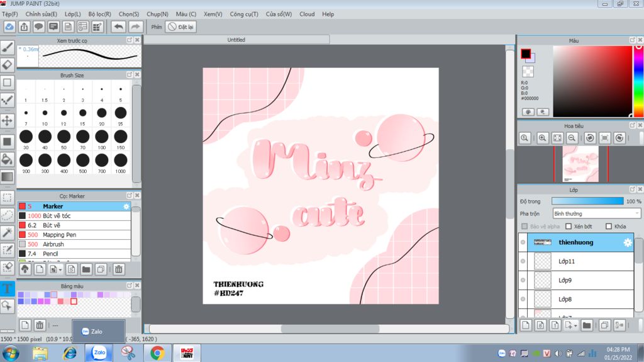Open settings gear for Marker brush
The height and width of the screenshot is (362, 644).
(x=126, y=206)
